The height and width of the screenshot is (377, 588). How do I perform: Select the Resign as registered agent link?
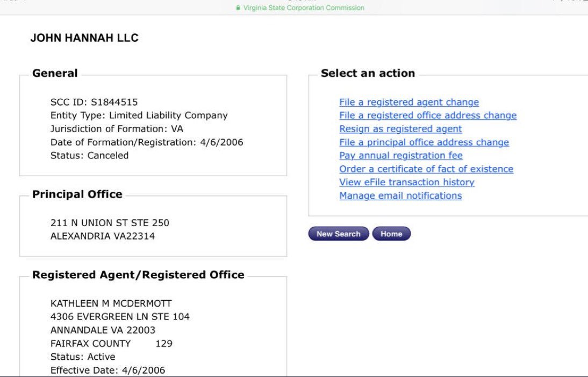400,129
